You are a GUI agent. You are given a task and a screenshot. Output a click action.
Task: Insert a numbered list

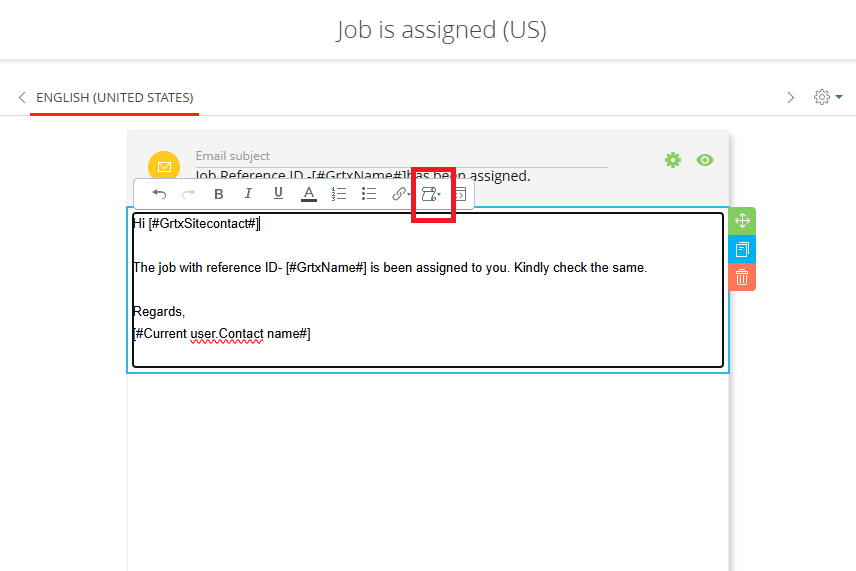[x=339, y=194]
